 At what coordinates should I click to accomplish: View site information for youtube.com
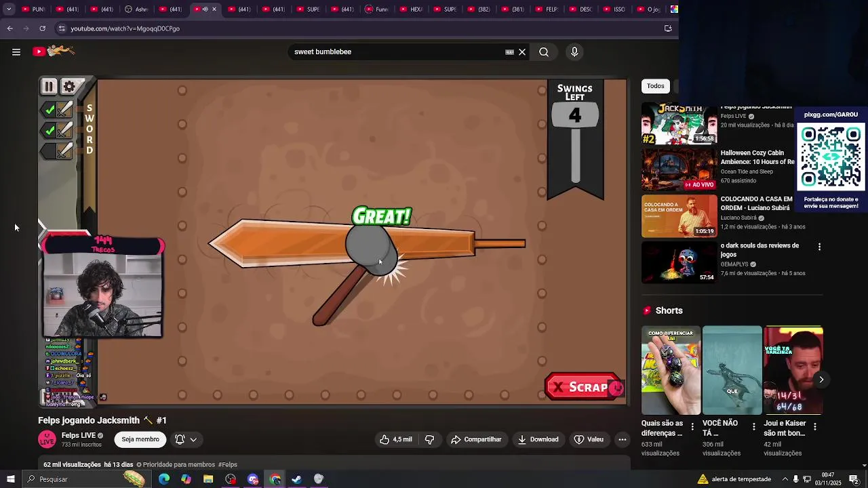click(61, 28)
